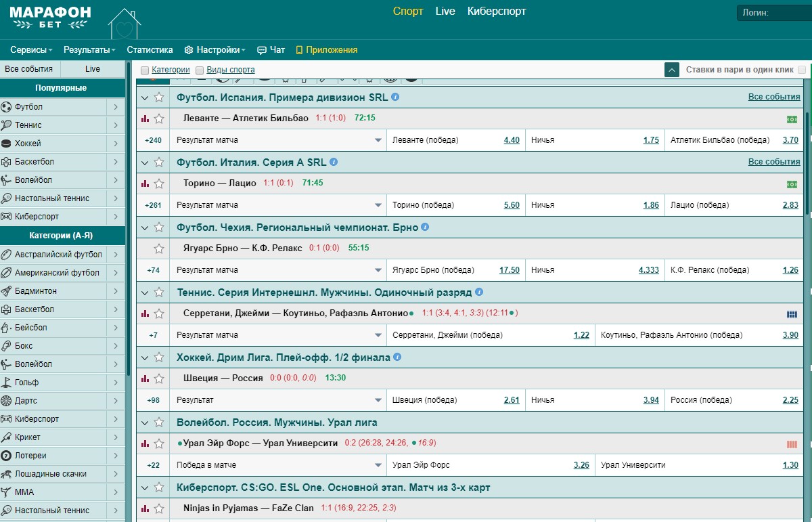812x522 pixels.
Task: Open statistics chart icon for Torino — Lazio
Action: click(x=145, y=183)
